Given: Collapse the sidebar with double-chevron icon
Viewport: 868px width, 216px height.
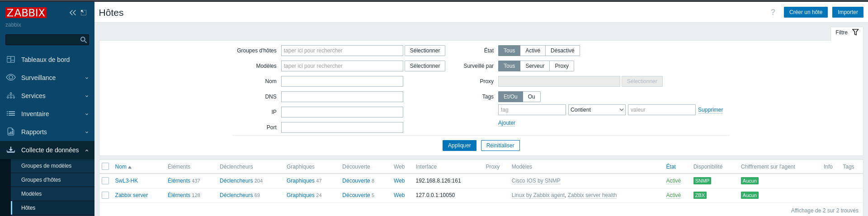Looking at the screenshot, I should point(72,13).
